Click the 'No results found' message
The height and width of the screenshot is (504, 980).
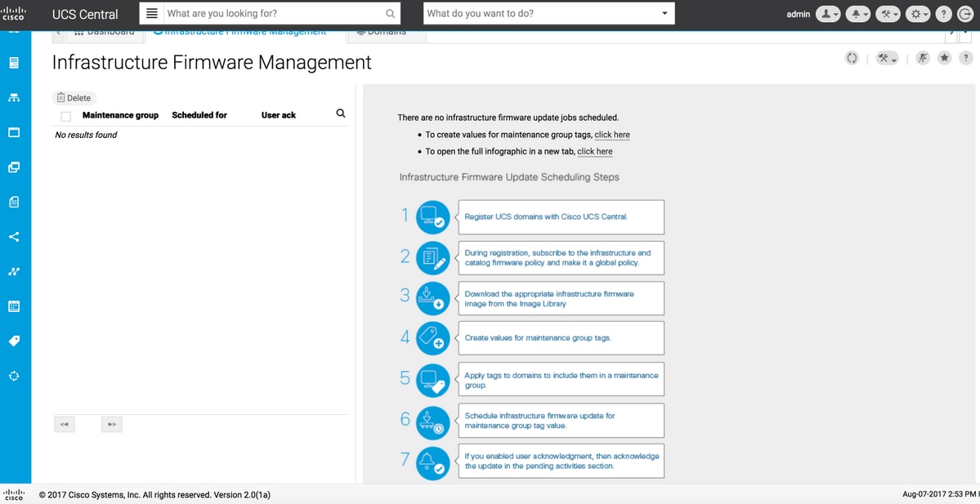click(x=87, y=135)
